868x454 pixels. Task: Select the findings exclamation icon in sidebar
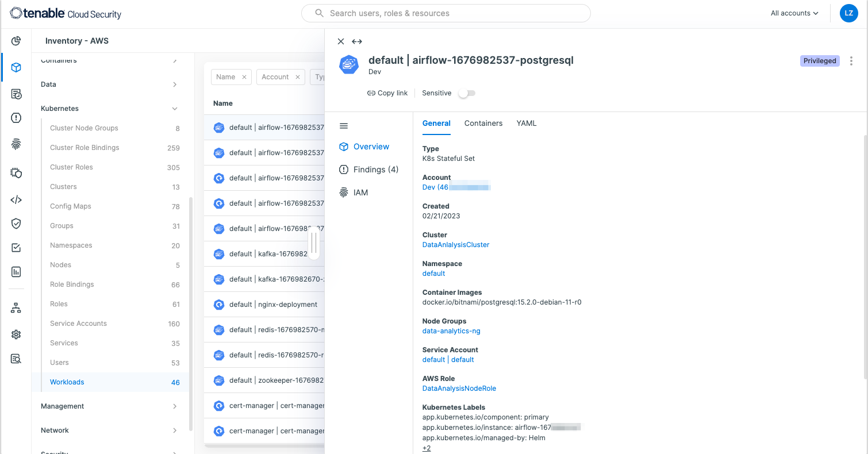(x=16, y=117)
